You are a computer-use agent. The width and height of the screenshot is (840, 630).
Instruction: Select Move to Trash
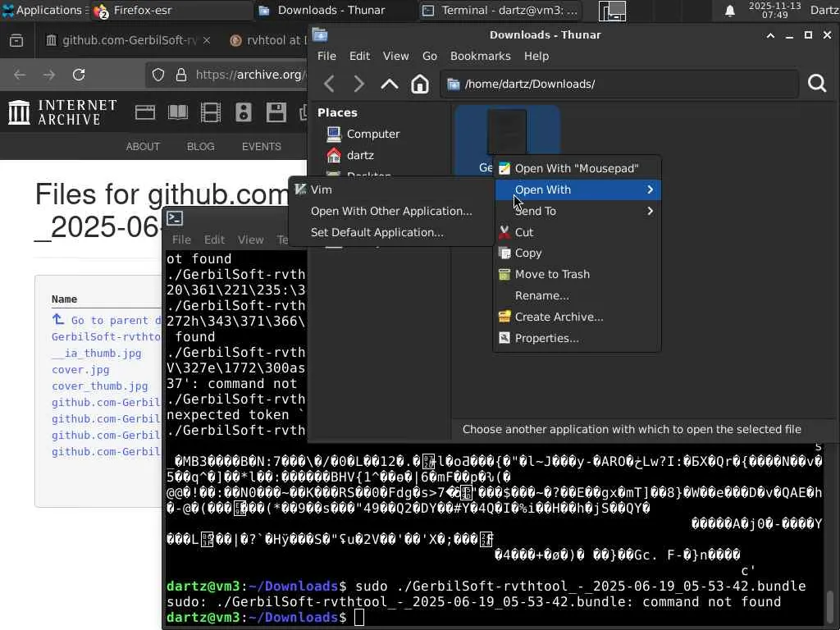[577, 274]
